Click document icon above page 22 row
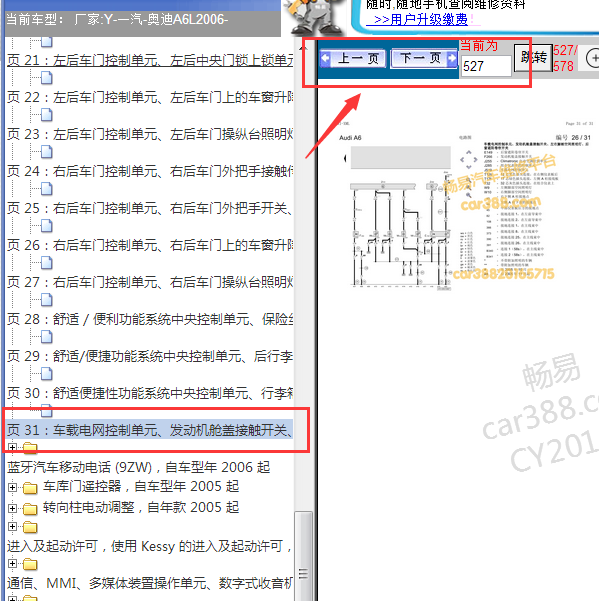599x601 pixels. click(x=46, y=78)
